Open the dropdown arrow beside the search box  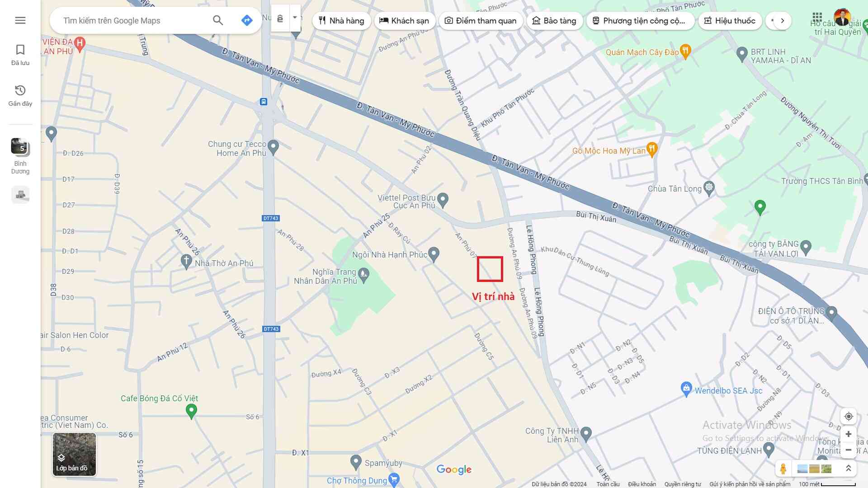pos(295,18)
